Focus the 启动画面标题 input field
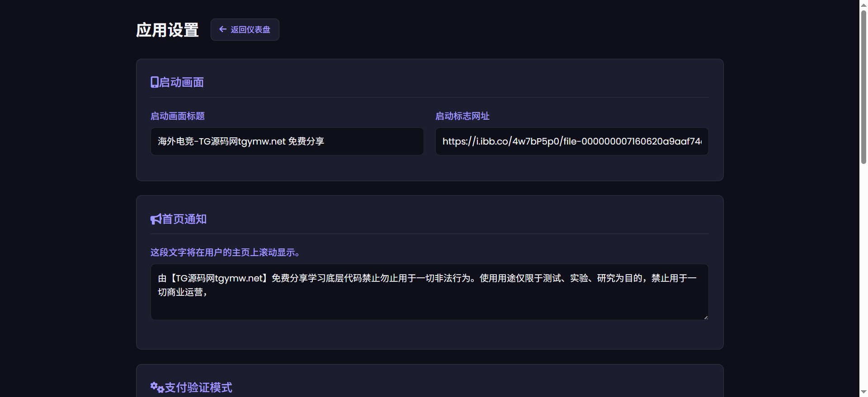Viewport: 868px width, 397px height. pyautogui.click(x=287, y=141)
